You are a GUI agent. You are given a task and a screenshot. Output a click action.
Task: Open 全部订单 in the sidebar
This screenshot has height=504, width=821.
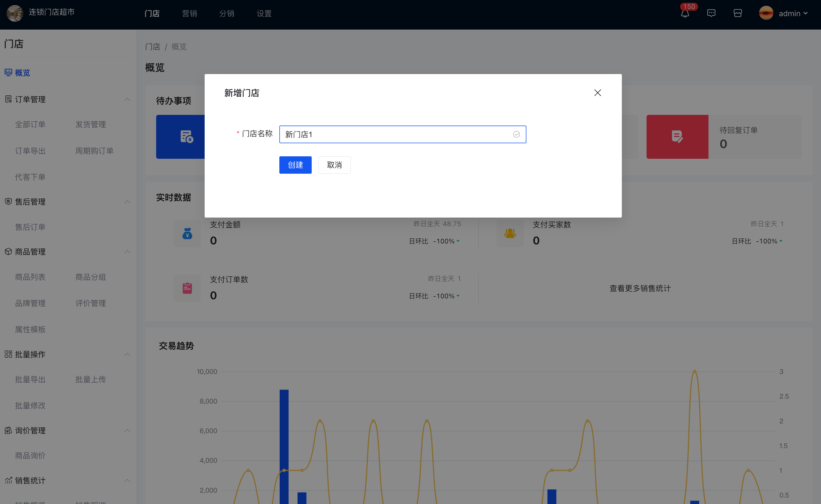[x=30, y=124]
